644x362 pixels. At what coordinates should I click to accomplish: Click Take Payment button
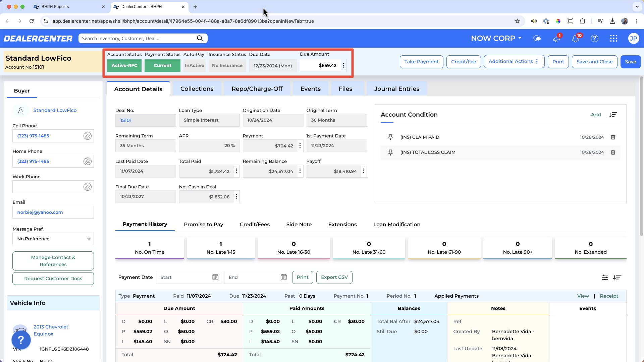click(421, 62)
